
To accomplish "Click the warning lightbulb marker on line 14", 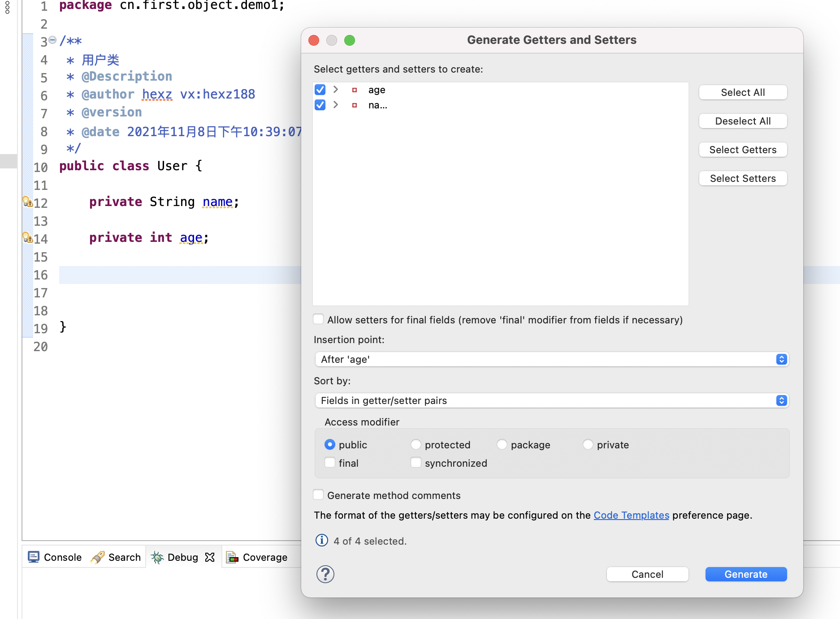I will tap(27, 238).
